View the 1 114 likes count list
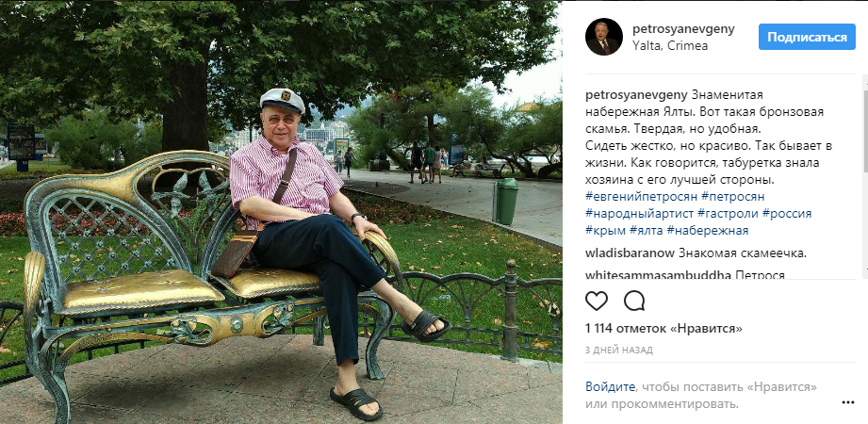Viewport: 868px width, 424px height. coord(663,329)
